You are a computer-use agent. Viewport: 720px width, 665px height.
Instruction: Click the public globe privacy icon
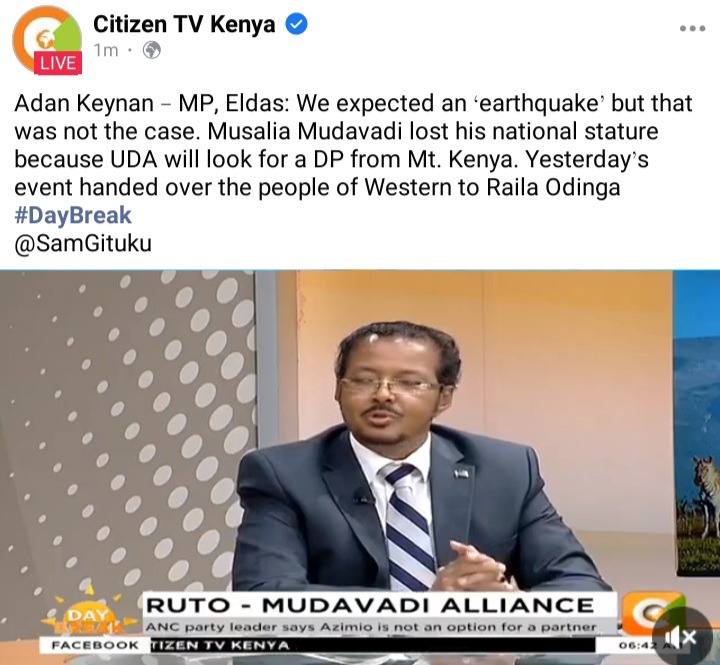[x=152, y=50]
